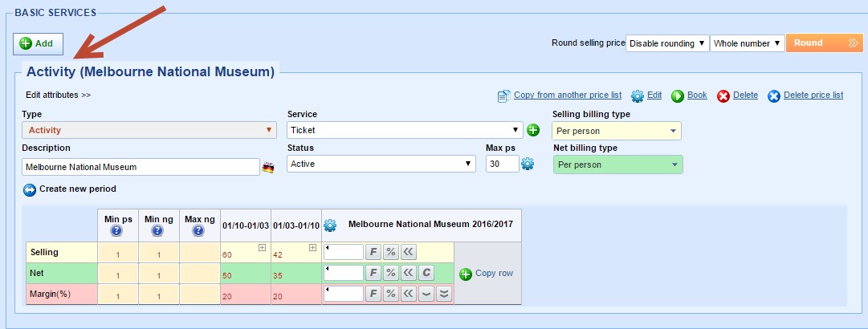Click percent button in Selling row
This screenshot has height=329, width=868.
(x=391, y=252)
